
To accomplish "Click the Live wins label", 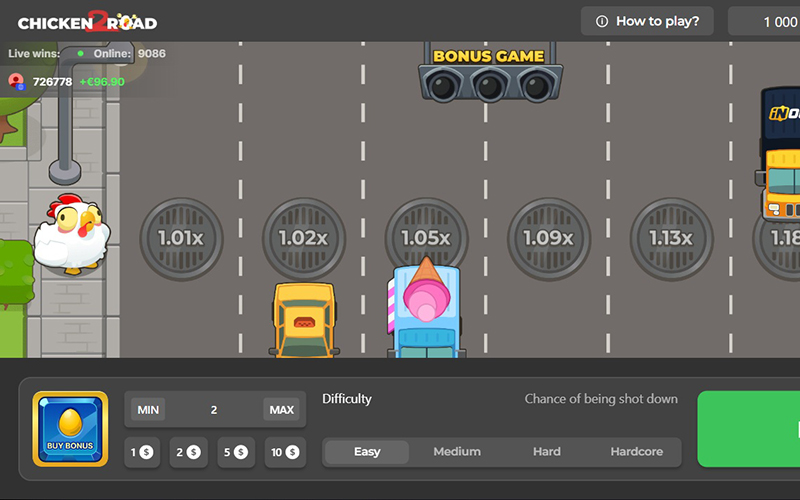I will 34,54.
